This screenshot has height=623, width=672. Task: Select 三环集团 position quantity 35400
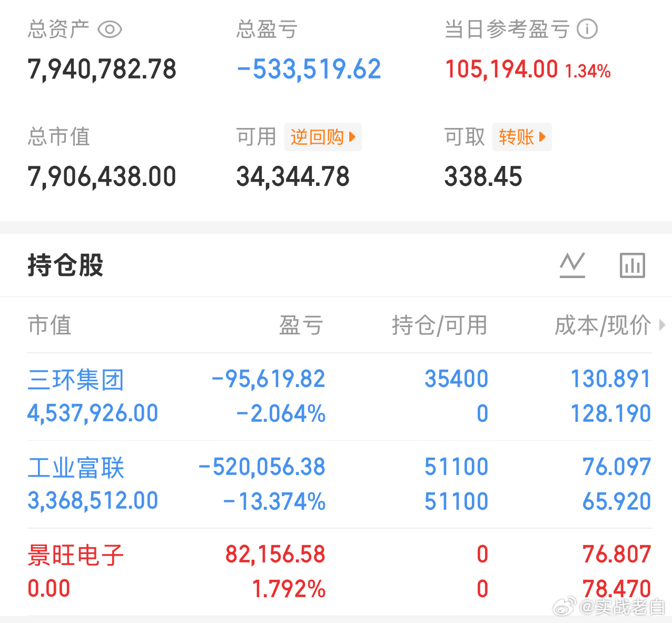point(457,379)
